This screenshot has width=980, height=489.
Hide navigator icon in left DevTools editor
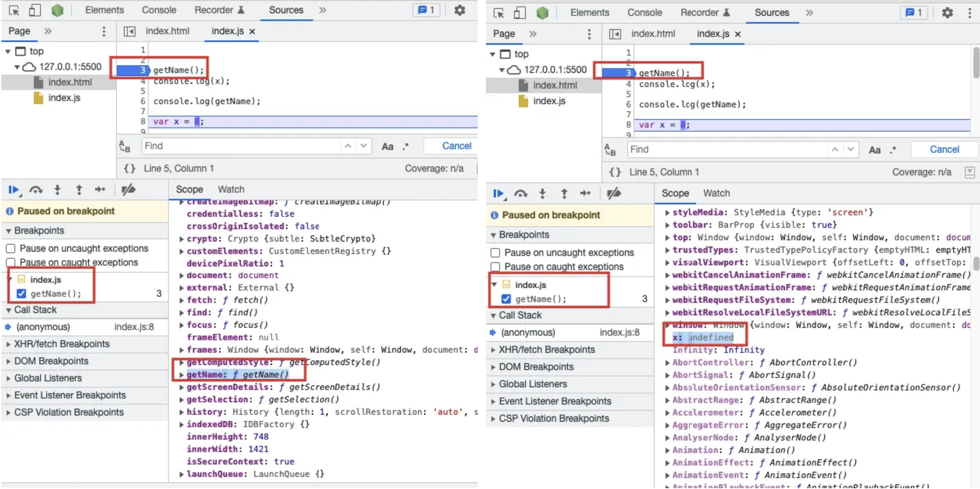click(x=129, y=31)
